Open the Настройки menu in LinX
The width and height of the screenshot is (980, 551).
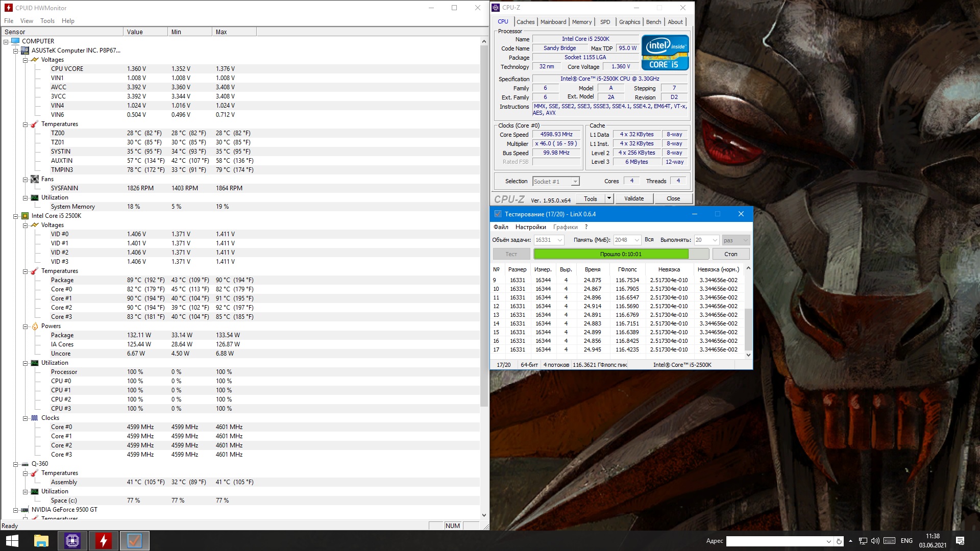click(x=530, y=227)
